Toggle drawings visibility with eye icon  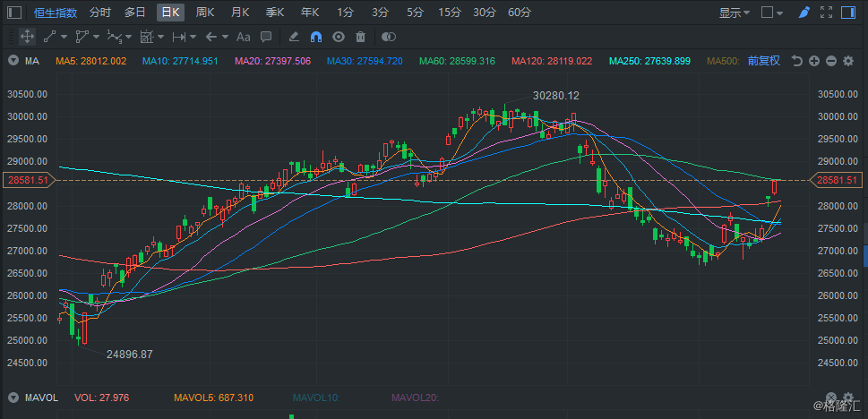pos(339,37)
